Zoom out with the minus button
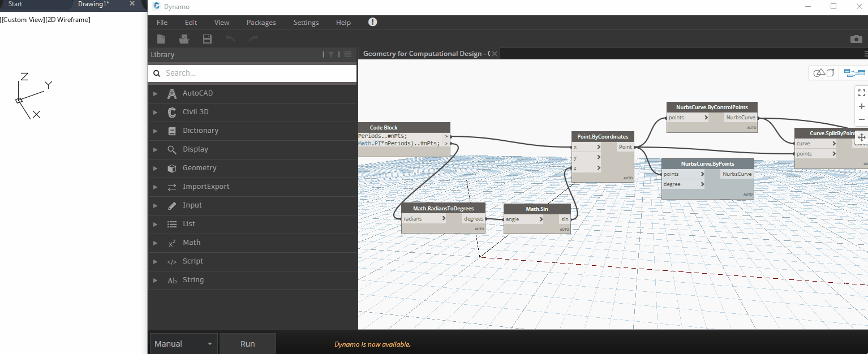Viewport: 868px width, 354px height. tap(862, 119)
